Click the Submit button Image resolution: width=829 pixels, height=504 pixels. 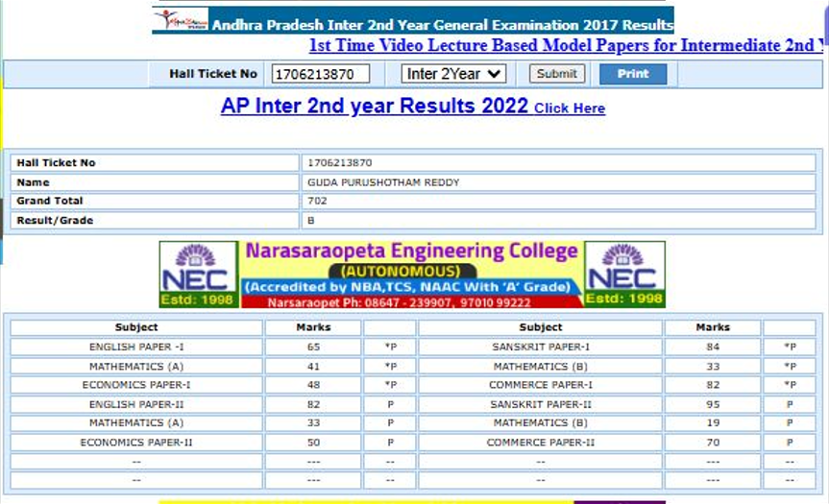click(557, 73)
